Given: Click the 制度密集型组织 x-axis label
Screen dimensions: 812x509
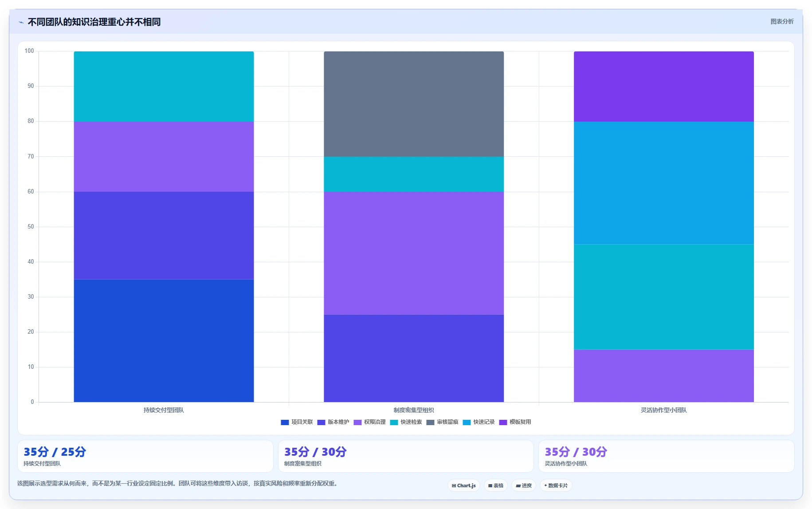Looking at the screenshot, I should 414,410.
